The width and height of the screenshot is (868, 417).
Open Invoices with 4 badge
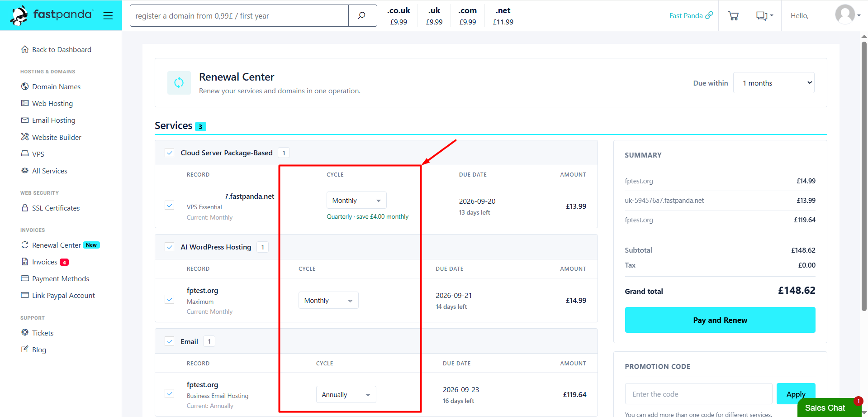click(x=45, y=262)
